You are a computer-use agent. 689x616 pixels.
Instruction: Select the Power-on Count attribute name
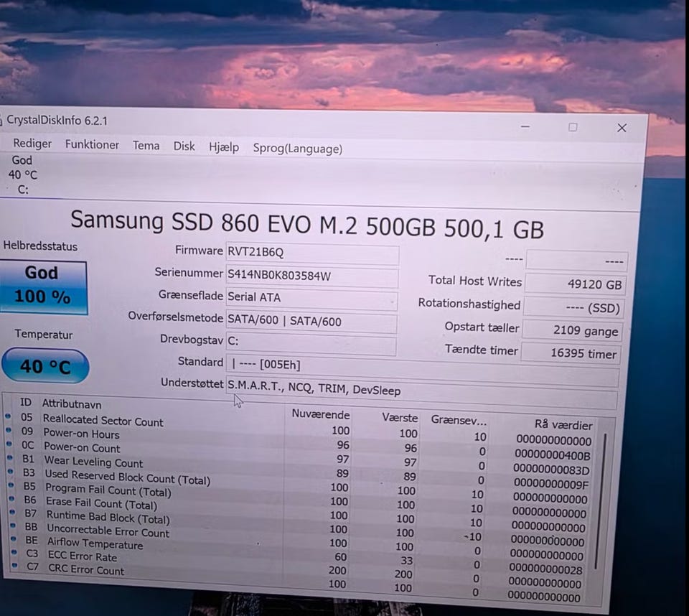pos(82,447)
